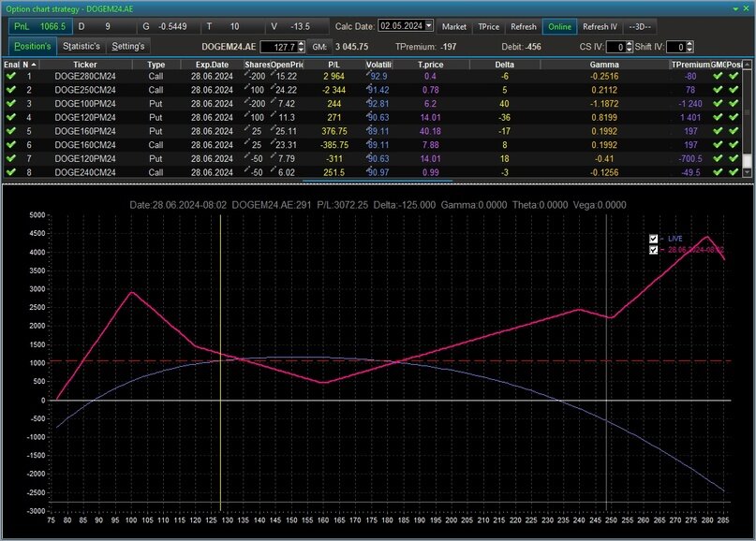Click the Refresh IV button
Screen dimensions: 756x541
click(600, 26)
